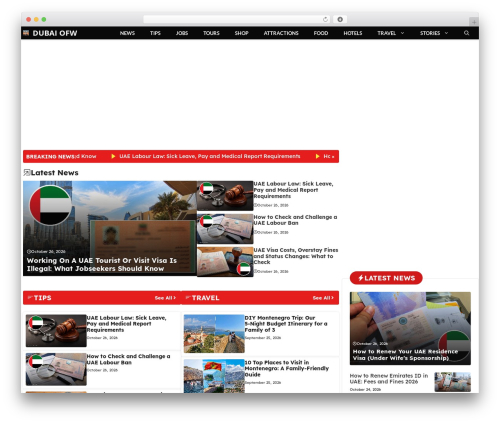Image resolution: width=500 pixels, height=423 pixels.
Task: Open the SHOP menu item
Action: [x=241, y=33]
